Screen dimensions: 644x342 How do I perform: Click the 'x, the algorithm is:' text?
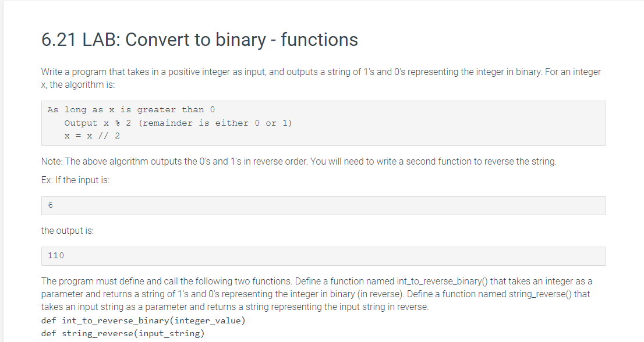click(78, 84)
